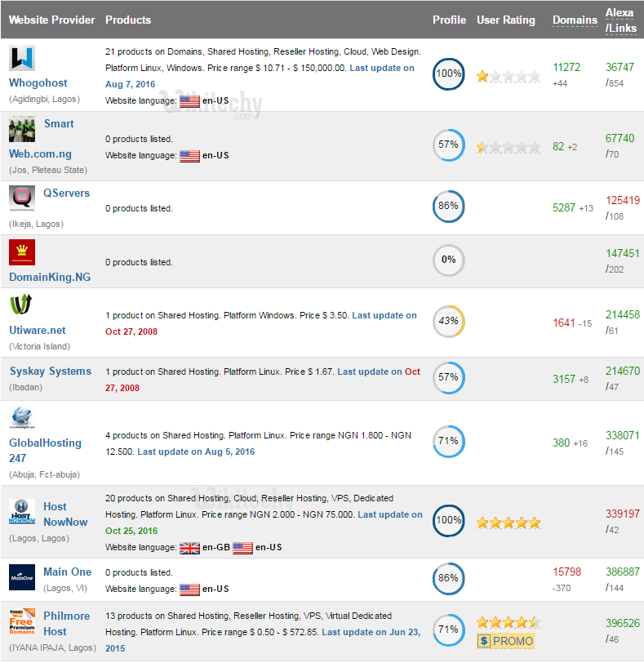644x663 pixels.
Task: Click the QServers logo icon
Action: click(x=22, y=198)
